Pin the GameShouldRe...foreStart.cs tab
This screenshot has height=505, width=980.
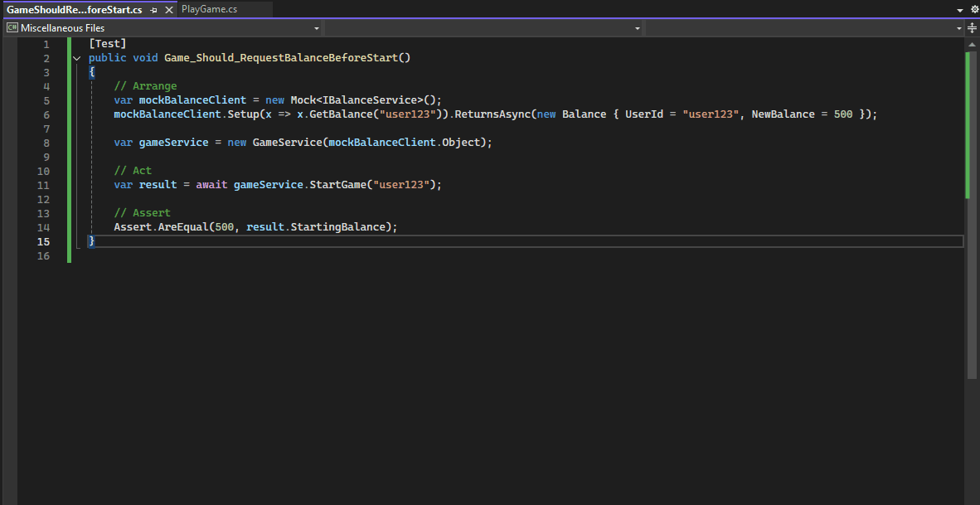[x=153, y=10]
